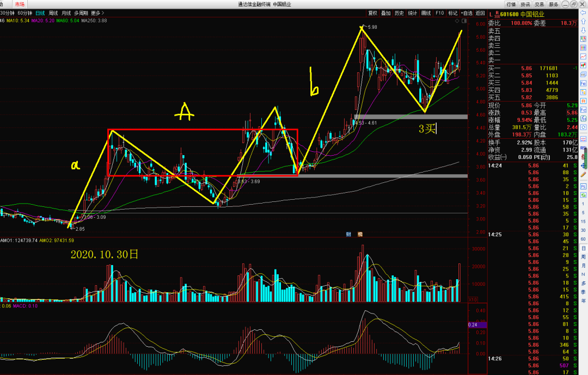Open the 行情 menu

(x=511, y=4)
